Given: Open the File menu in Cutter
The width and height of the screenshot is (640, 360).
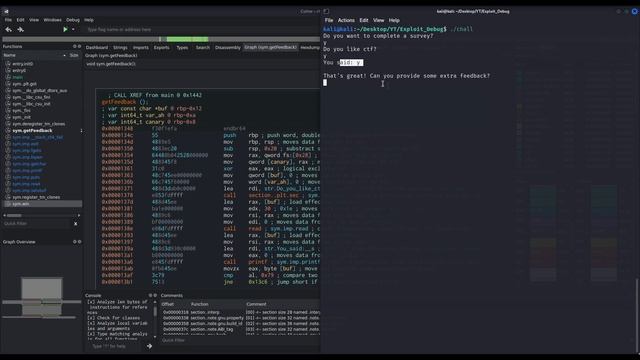Looking at the screenshot, I should click(8, 20).
